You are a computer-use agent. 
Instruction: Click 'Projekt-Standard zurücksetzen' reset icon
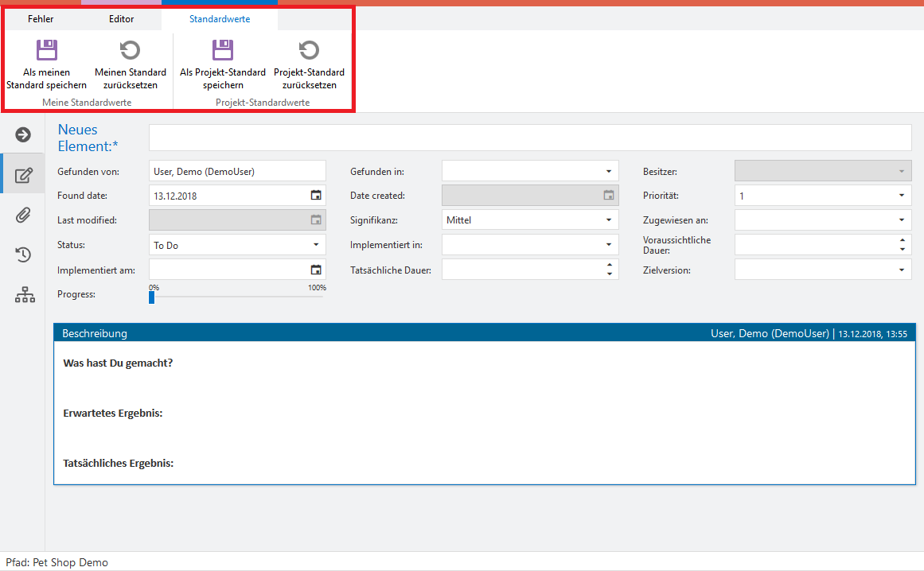tap(309, 51)
